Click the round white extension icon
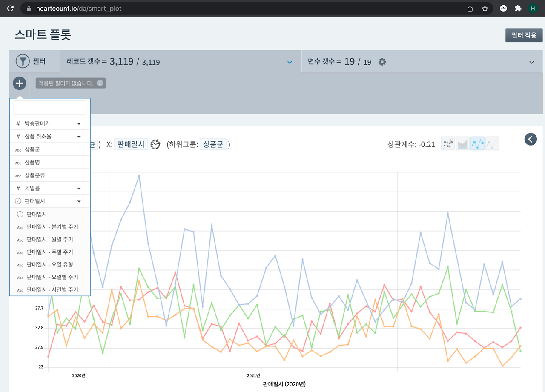 point(504,9)
